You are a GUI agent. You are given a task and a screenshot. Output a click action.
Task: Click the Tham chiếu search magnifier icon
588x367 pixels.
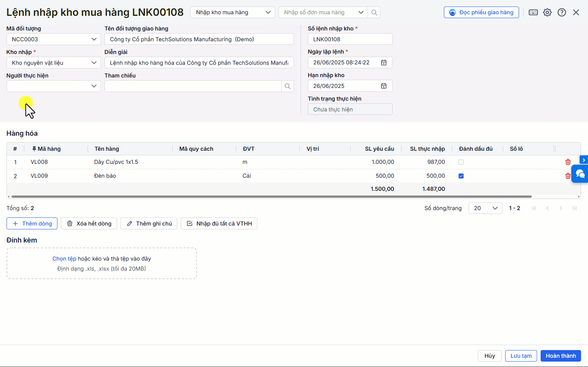click(x=287, y=86)
